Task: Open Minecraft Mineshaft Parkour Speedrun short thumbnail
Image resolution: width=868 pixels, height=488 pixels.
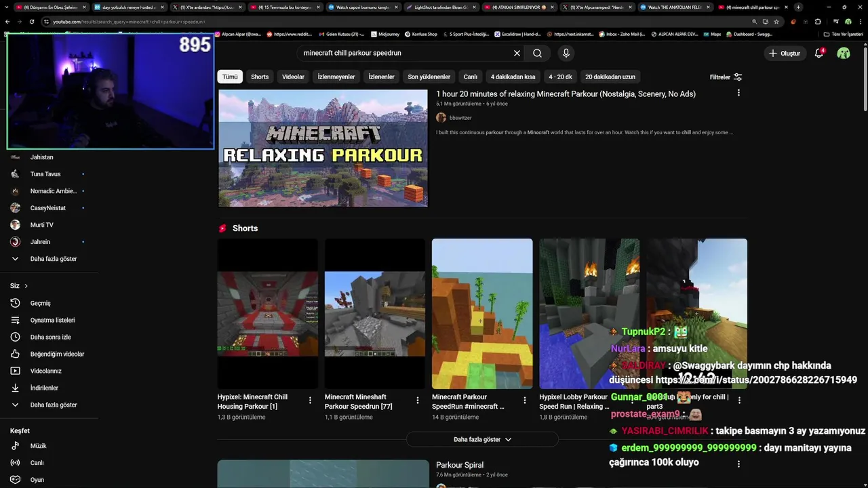Action: click(x=375, y=314)
